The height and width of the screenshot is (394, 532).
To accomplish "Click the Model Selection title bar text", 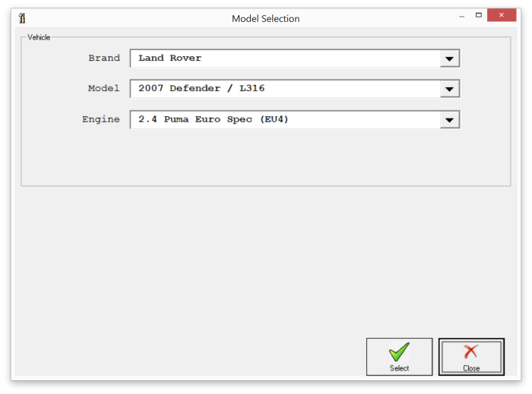I will pyautogui.click(x=266, y=19).
